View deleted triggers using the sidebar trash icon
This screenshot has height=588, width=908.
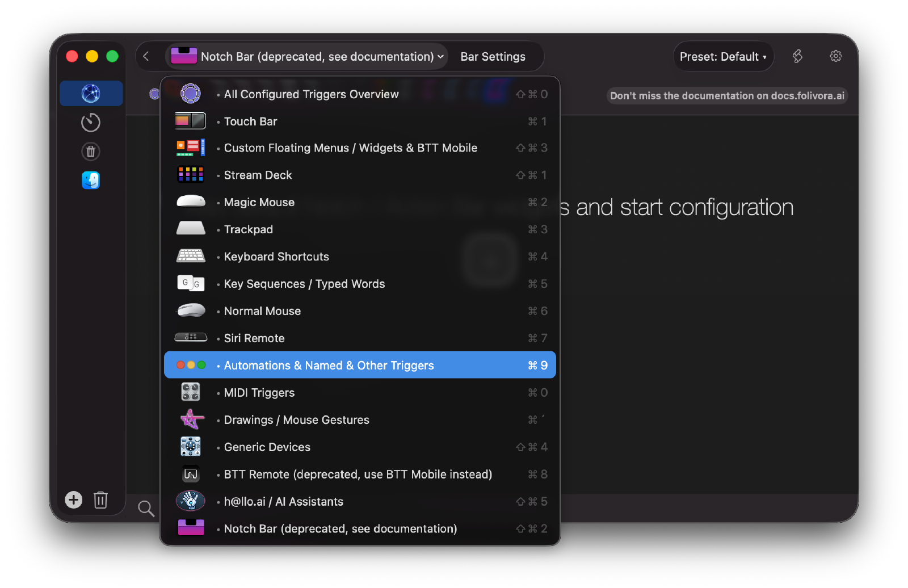click(91, 152)
